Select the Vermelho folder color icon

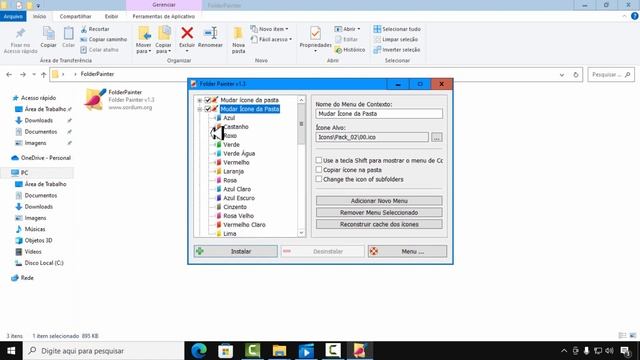pyautogui.click(x=219, y=162)
